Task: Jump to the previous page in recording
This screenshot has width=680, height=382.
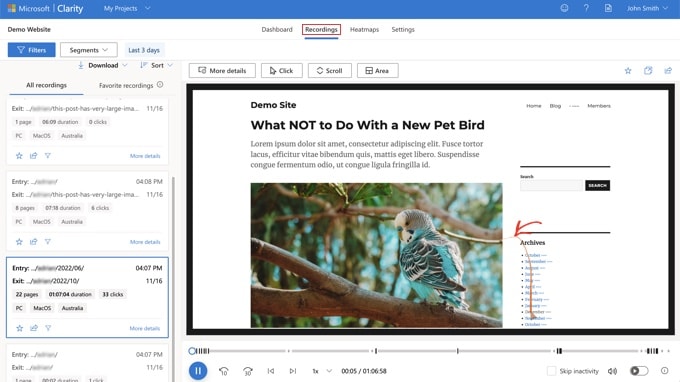Action: [271, 371]
